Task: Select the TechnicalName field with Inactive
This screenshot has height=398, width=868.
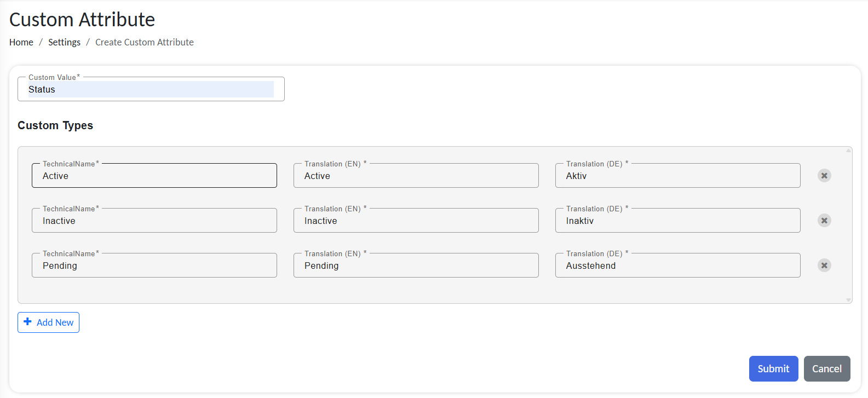Action: (154, 221)
